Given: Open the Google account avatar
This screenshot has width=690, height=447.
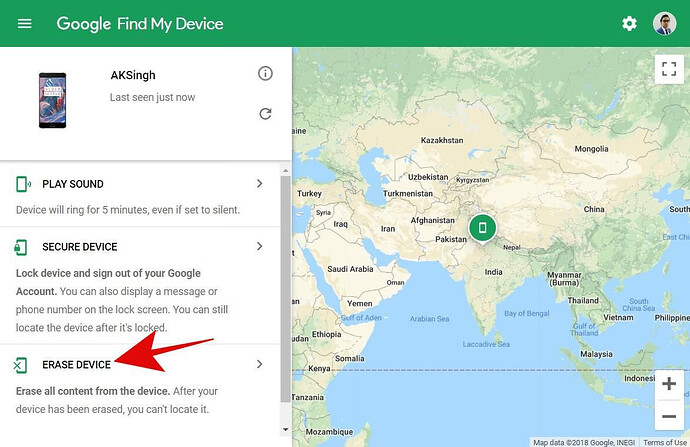Looking at the screenshot, I should pos(664,23).
